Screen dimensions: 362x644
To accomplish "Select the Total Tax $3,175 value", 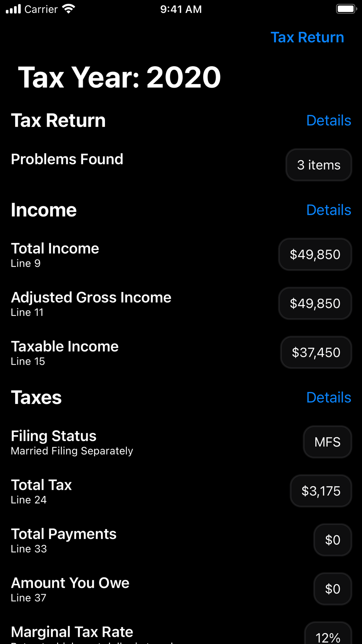I will [x=321, y=491].
